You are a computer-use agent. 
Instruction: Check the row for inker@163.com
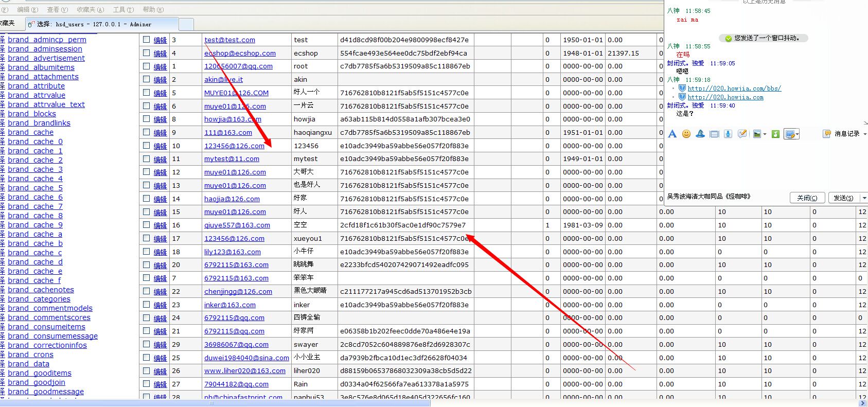(x=147, y=305)
